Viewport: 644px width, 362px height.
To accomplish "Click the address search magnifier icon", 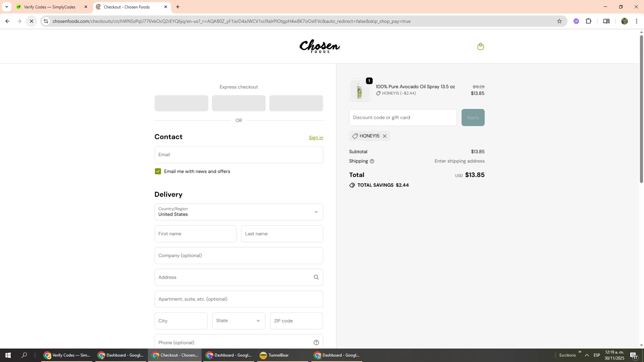I will 316,277.
